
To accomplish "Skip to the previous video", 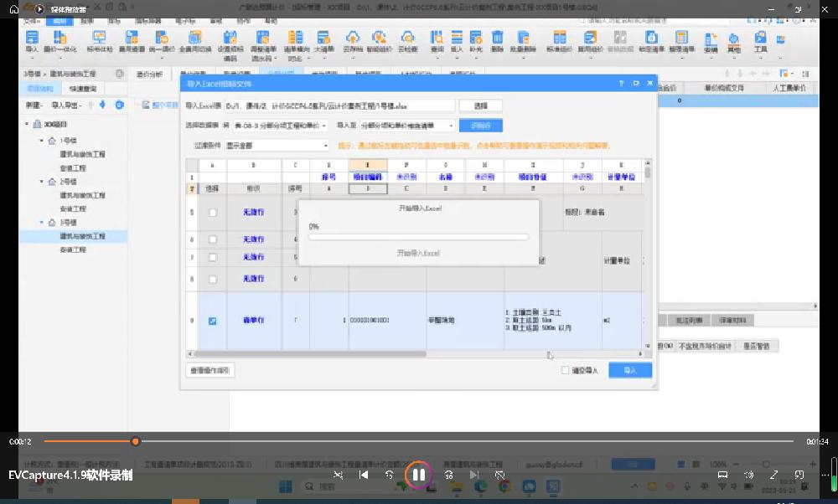I will (364, 475).
